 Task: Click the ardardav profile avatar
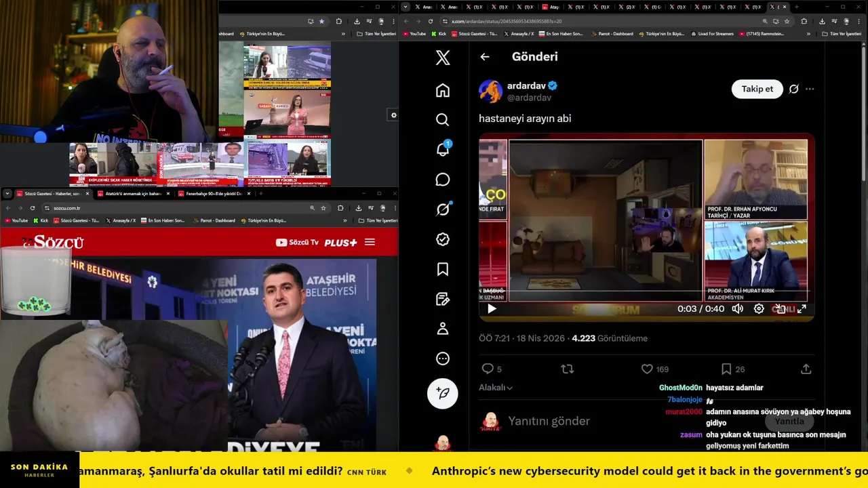click(490, 91)
